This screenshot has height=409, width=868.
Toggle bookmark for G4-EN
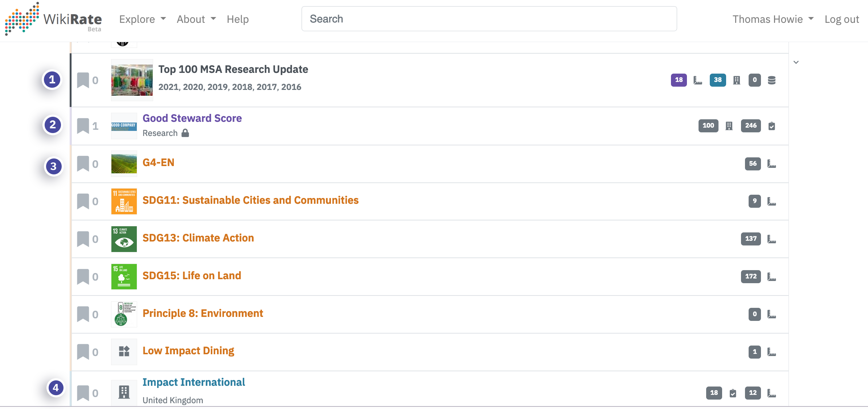(x=83, y=164)
